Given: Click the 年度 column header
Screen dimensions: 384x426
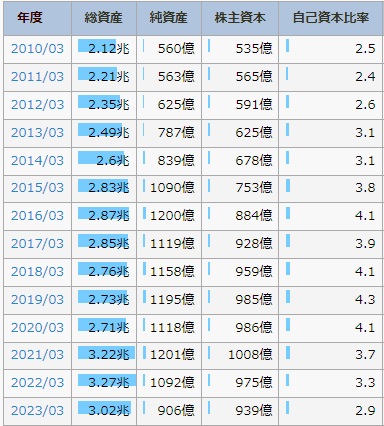Looking at the screenshot, I should tap(30, 17).
